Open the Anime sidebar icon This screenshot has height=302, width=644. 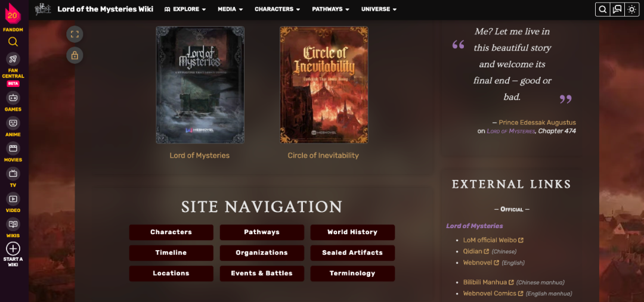click(13, 123)
